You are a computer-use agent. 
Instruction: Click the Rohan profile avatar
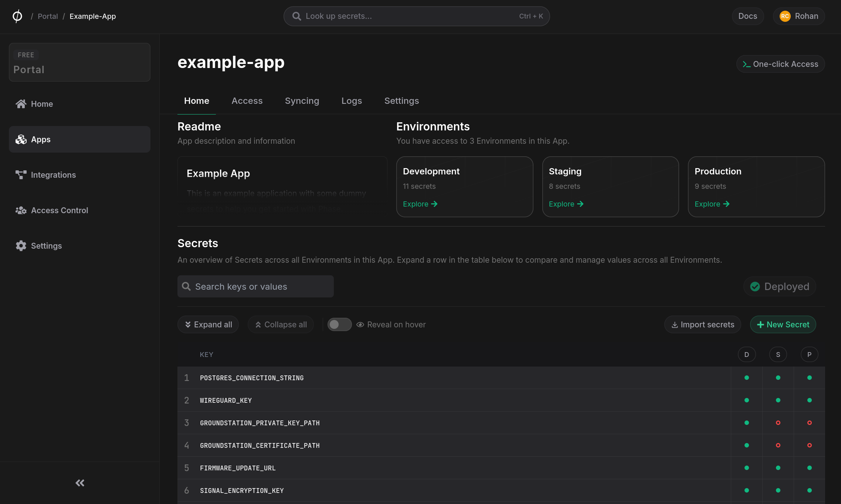point(785,16)
